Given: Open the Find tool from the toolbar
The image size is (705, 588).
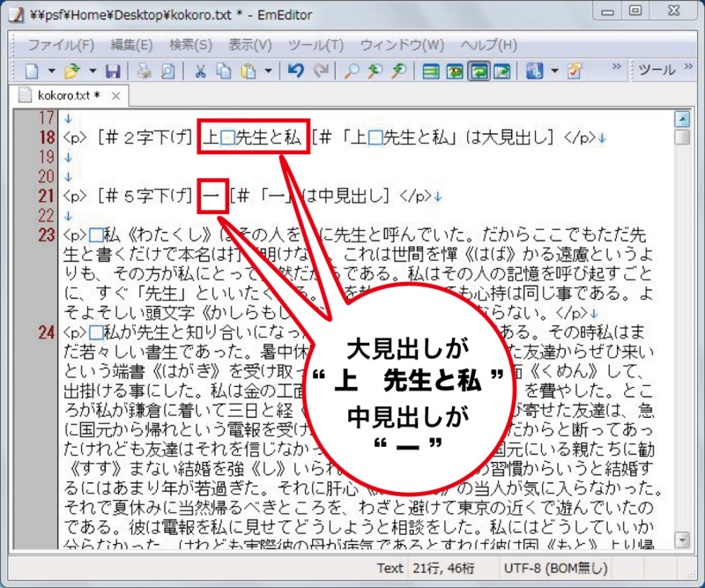Looking at the screenshot, I should (x=352, y=73).
